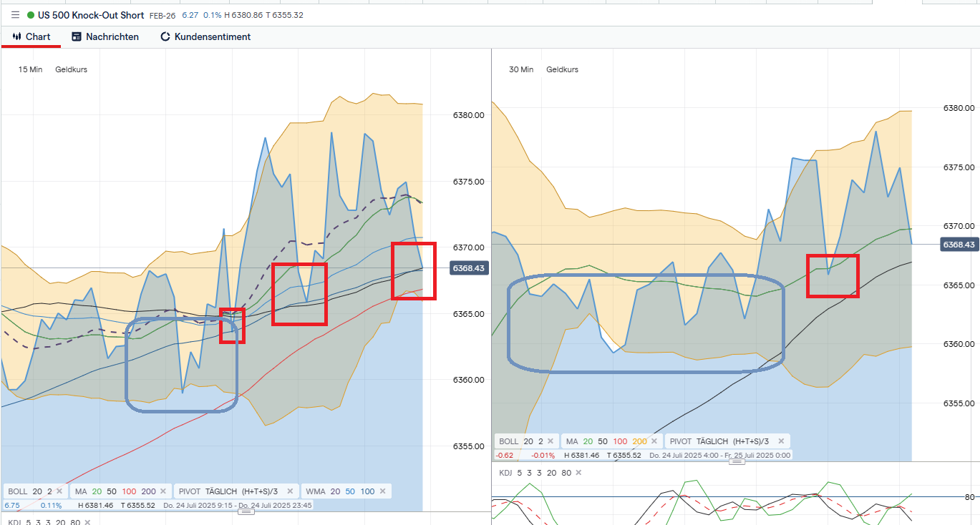Click the 6.75 change value on 15 Min chart
Screen dimensions: 980x525
point(12,505)
